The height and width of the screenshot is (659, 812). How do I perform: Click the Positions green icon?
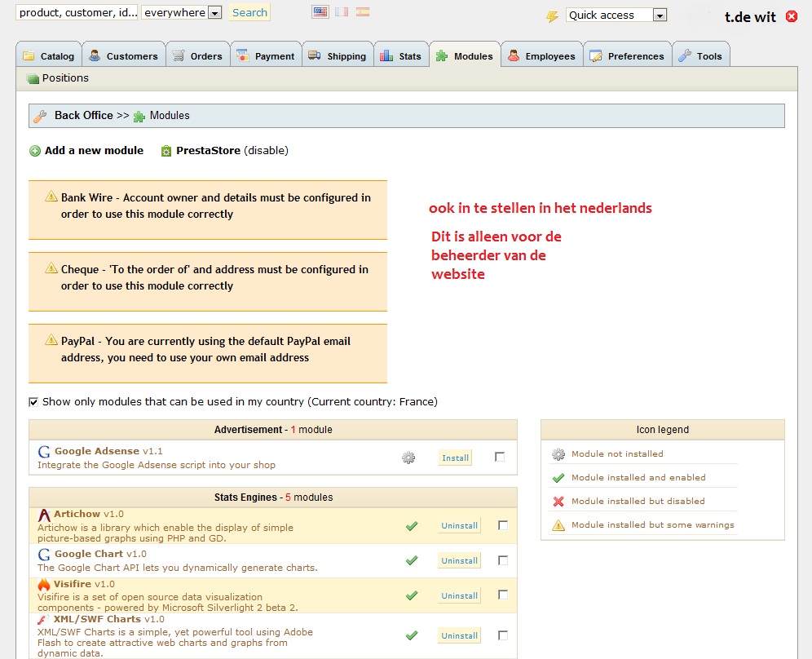click(x=33, y=79)
